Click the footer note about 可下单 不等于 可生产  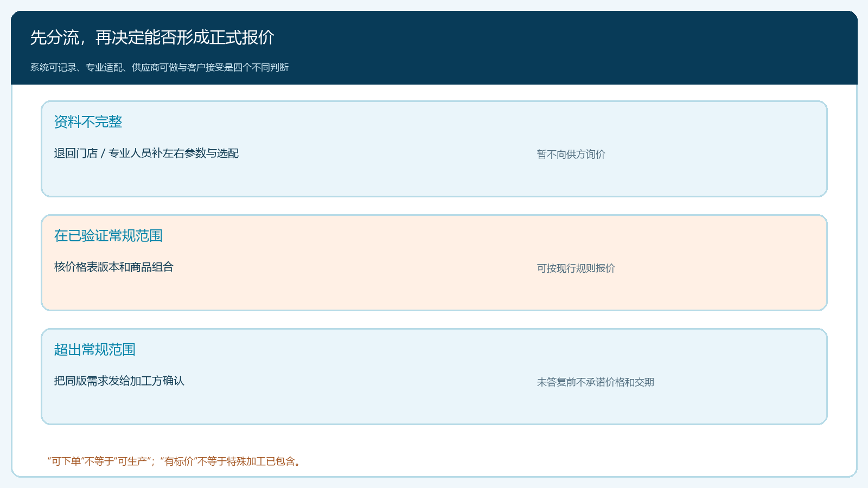tap(175, 461)
